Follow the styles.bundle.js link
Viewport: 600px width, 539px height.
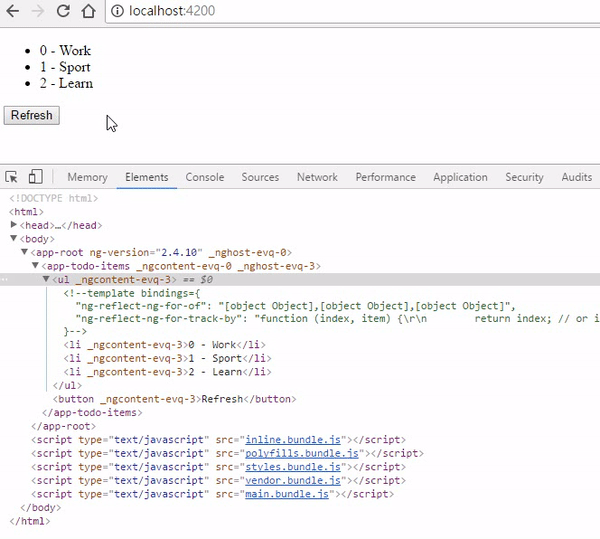293,467
